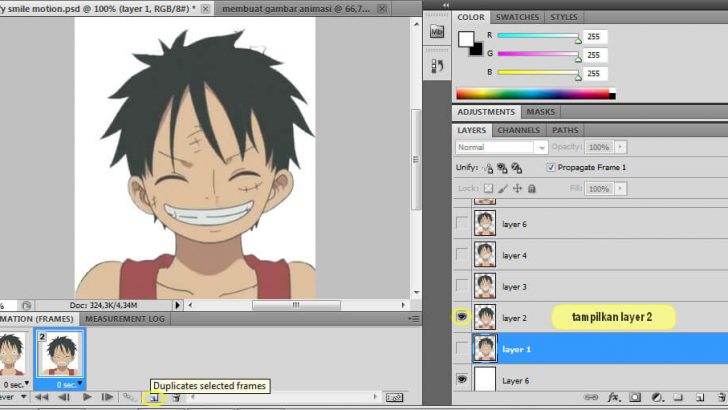
Task: Toggle lock all padlock icon
Action: pos(532,188)
